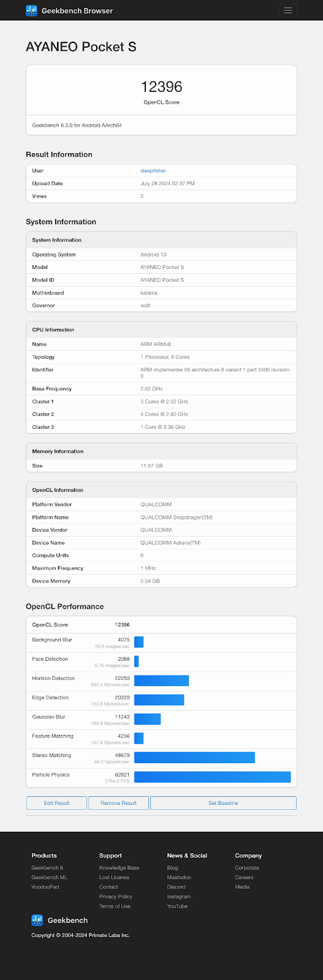
Task: Click the 1 MHz maximum frequency value
Action: [x=148, y=568]
